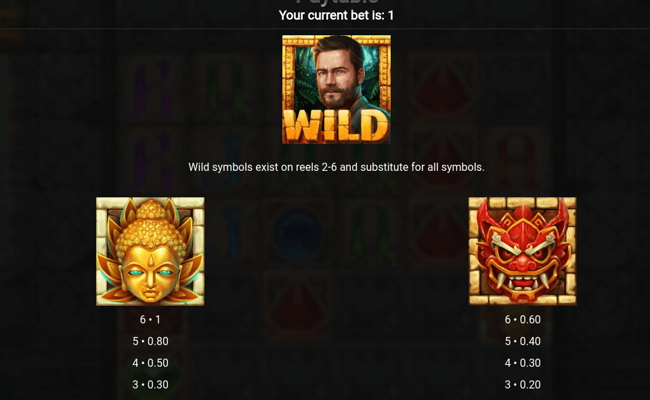The width and height of the screenshot is (650, 400).
Task: Select Buddha payout row '6 • 1'
Action: [x=150, y=320]
